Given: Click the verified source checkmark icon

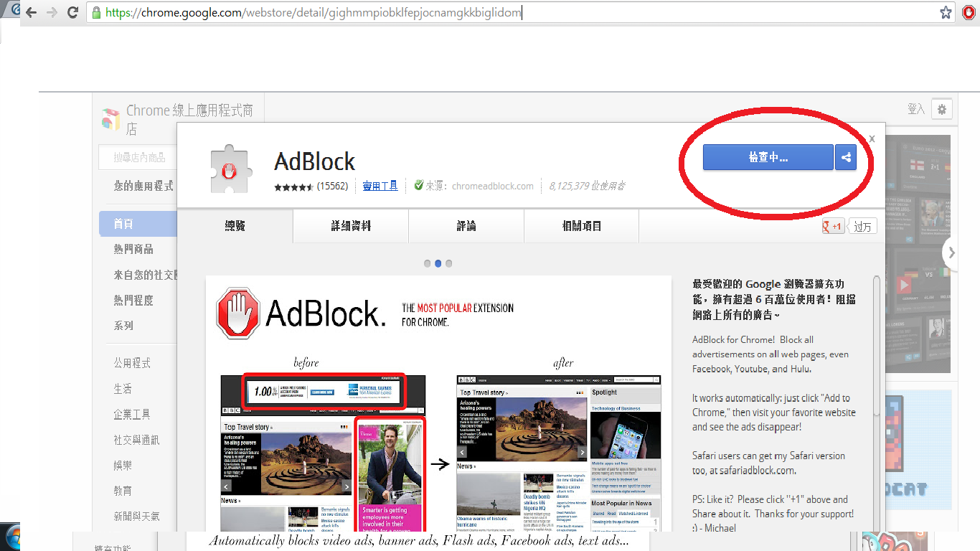Looking at the screenshot, I should click(419, 186).
